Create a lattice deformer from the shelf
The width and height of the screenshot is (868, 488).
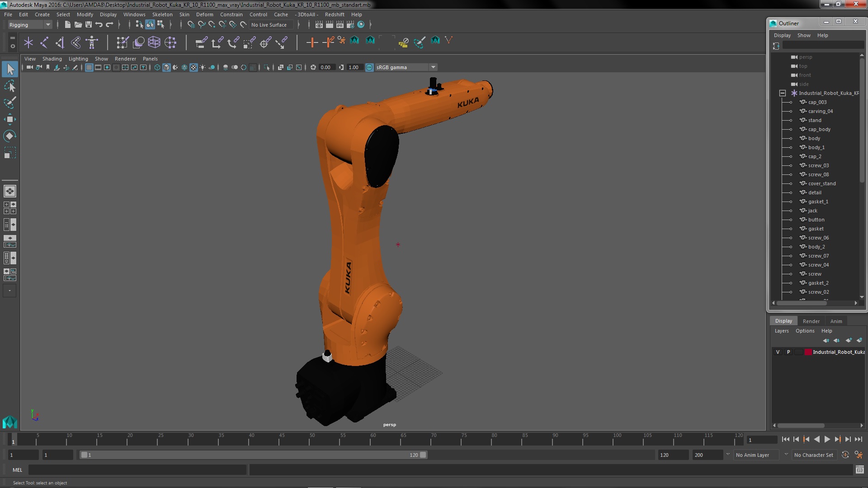(x=154, y=42)
